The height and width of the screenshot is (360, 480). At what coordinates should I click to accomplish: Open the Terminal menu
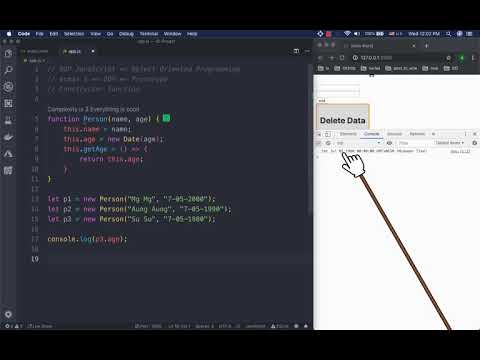(149, 34)
